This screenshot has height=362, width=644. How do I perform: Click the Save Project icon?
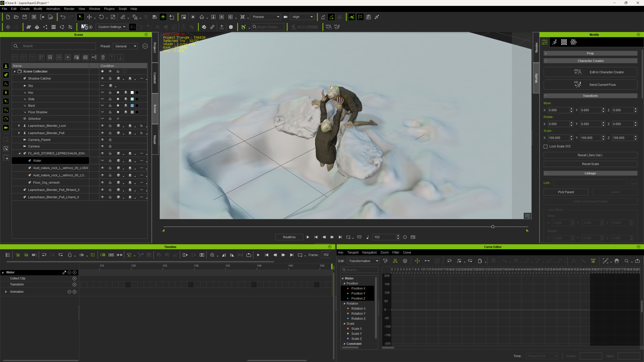pyautogui.click(x=24, y=17)
